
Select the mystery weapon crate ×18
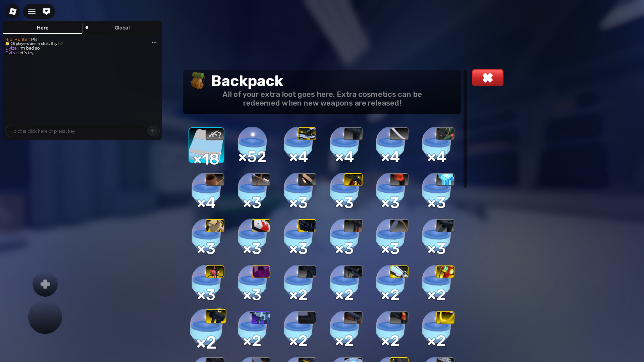206,146
